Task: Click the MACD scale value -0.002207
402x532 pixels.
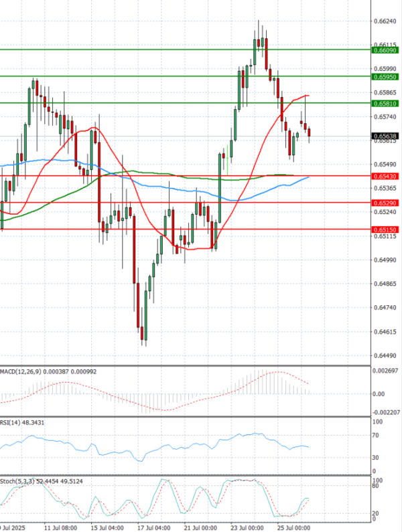Action: [387, 413]
